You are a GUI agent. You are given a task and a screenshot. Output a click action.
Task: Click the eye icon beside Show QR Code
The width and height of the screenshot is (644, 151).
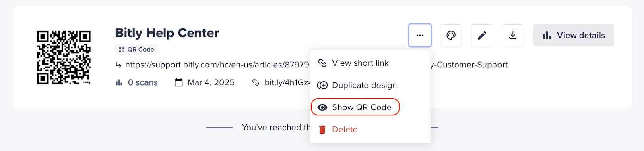pyautogui.click(x=322, y=107)
